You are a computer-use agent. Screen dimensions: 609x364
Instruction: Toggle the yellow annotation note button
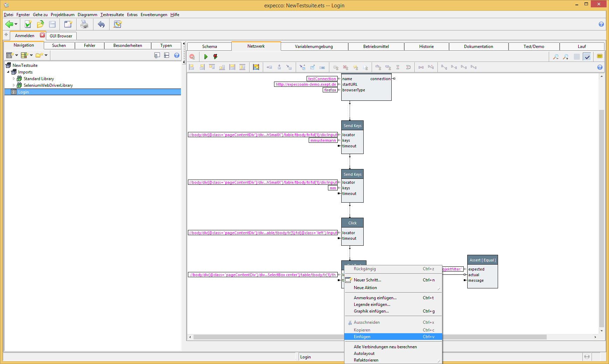(x=600, y=56)
